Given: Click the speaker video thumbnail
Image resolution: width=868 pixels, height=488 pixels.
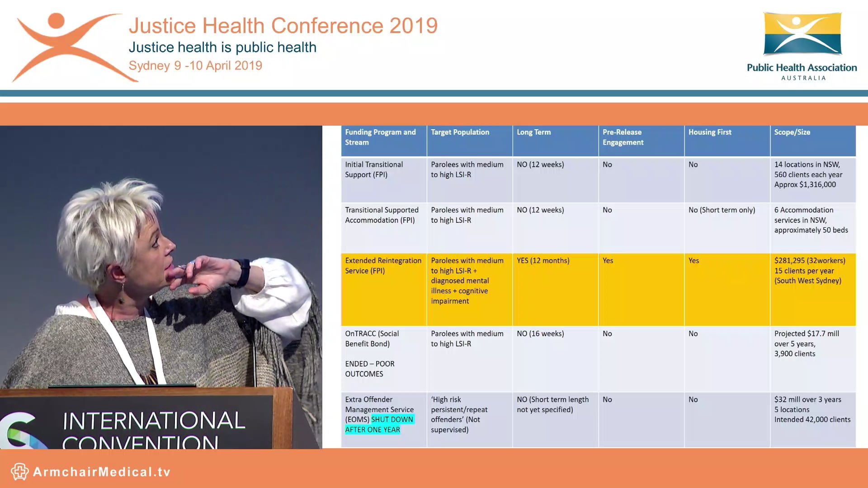Looking at the screenshot, I should pos(161,287).
